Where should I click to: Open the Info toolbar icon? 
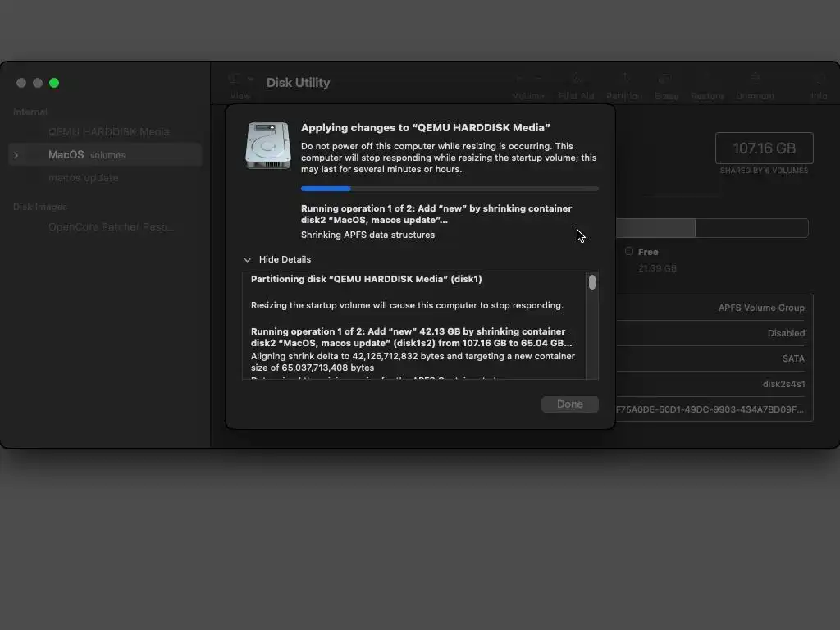pos(819,79)
